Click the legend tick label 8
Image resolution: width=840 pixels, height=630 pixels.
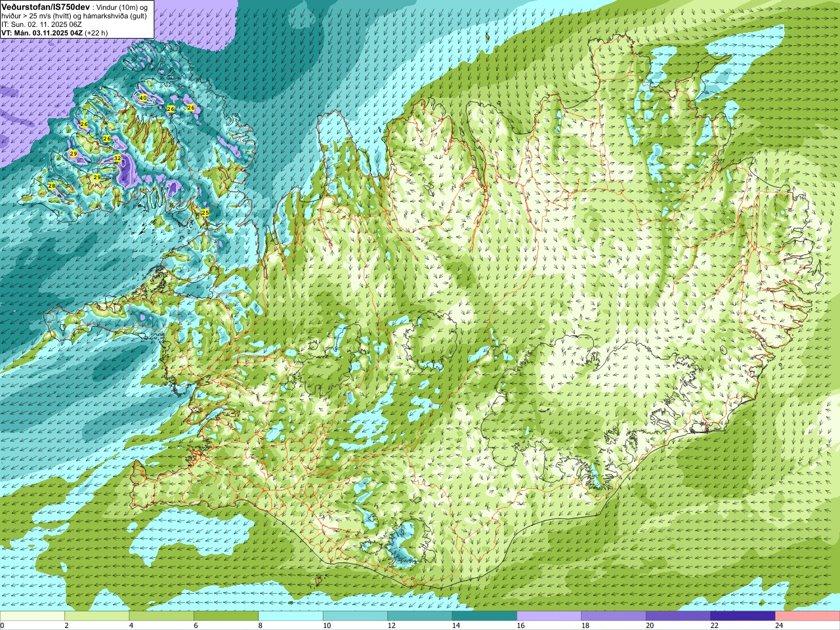click(x=261, y=625)
